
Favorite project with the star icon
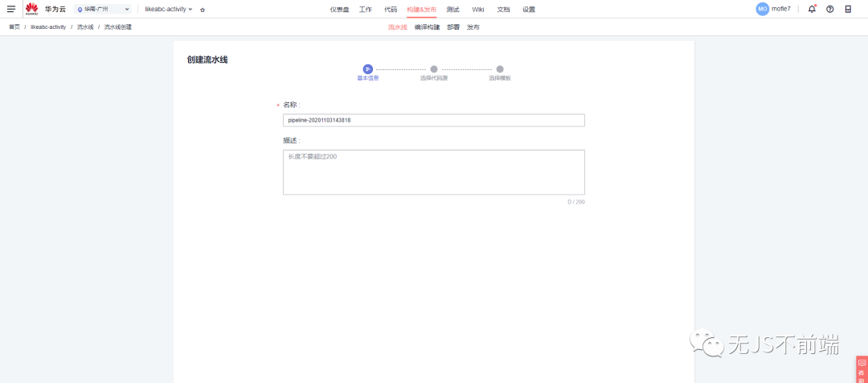(203, 10)
